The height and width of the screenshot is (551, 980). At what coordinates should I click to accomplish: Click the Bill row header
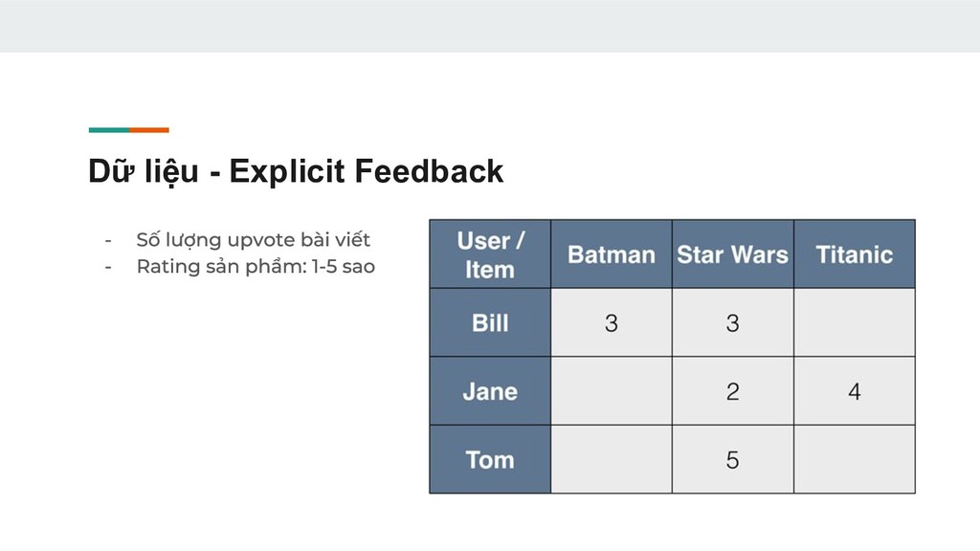490,322
